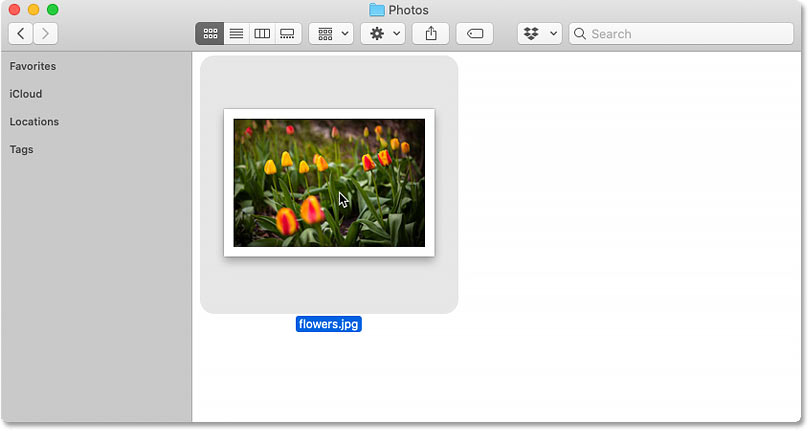Expand the iCloud sidebar section

pyautogui.click(x=26, y=94)
